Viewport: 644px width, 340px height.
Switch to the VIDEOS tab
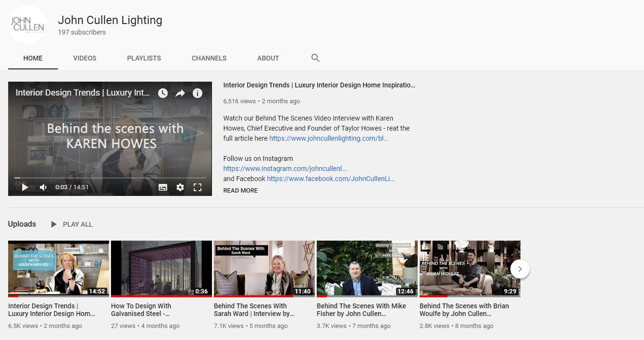click(85, 58)
